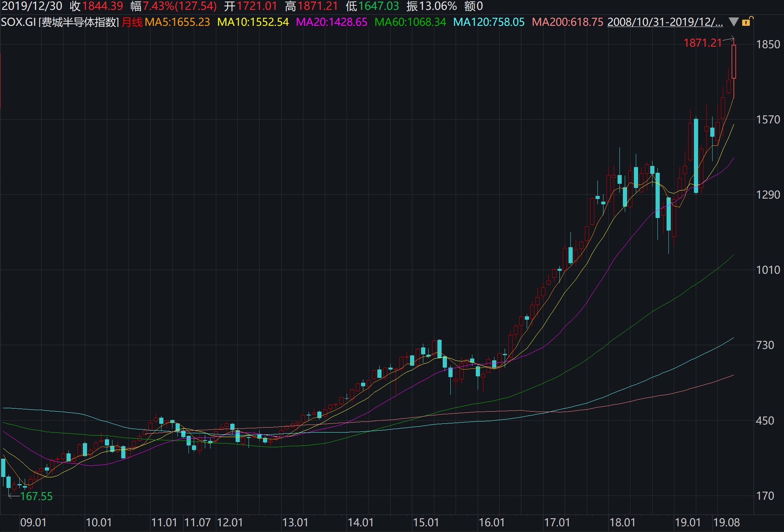This screenshot has height=532, width=784.
Task: Click the latest red candlestick at top right
Action: coord(733,62)
